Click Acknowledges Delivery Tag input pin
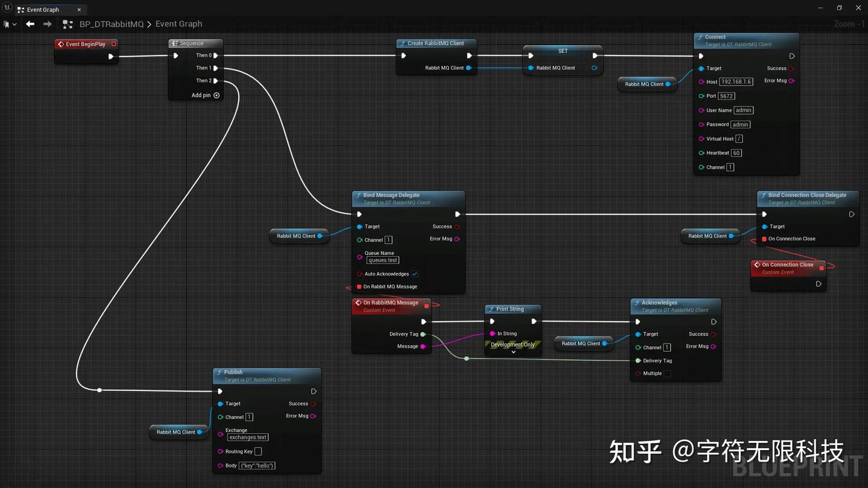 (638, 361)
